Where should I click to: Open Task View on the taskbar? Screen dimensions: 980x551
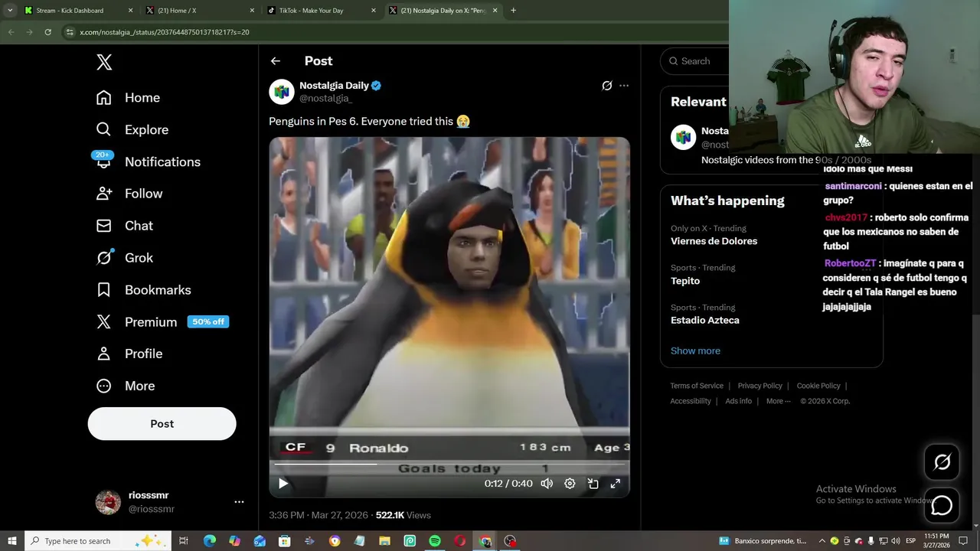click(184, 541)
